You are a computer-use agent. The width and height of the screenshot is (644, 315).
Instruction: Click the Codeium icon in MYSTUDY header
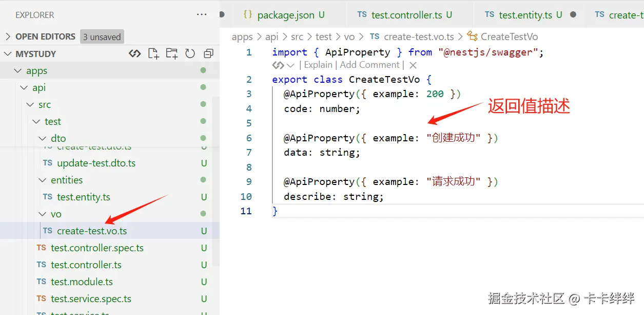(x=134, y=53)
